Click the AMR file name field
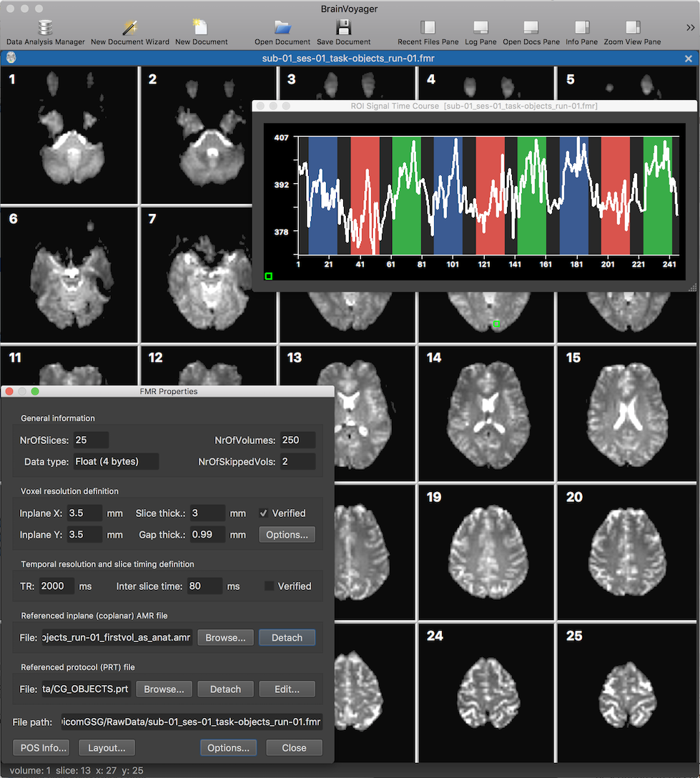This screenshot has width=700, height=778. point(117,638)
